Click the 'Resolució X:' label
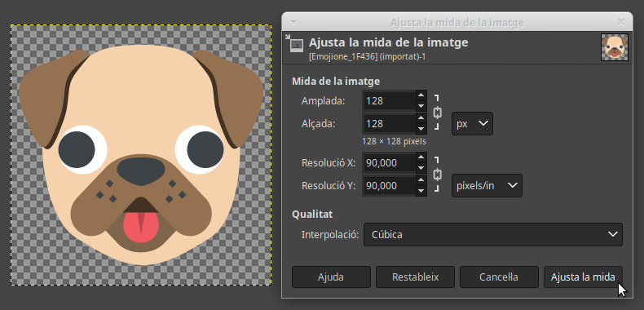 329,163
